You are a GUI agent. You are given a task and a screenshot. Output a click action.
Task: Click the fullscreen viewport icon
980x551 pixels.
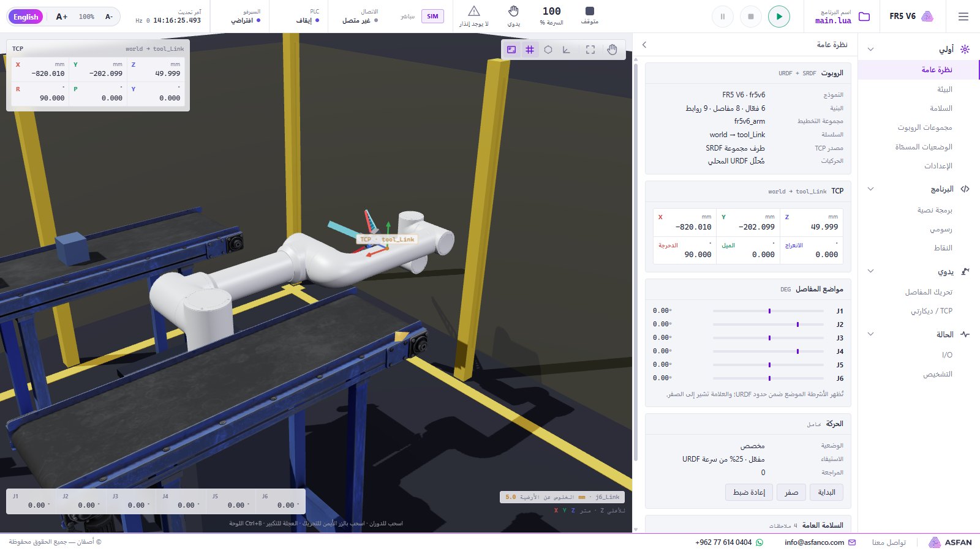coord(590,50)
